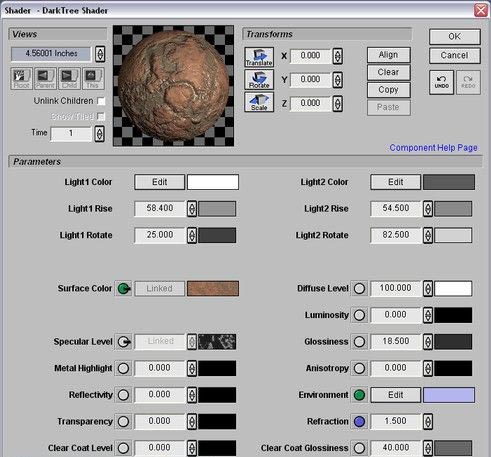Click the Environment light blue swatch
This screenshot has width=491, height=457.
[449, 395]
